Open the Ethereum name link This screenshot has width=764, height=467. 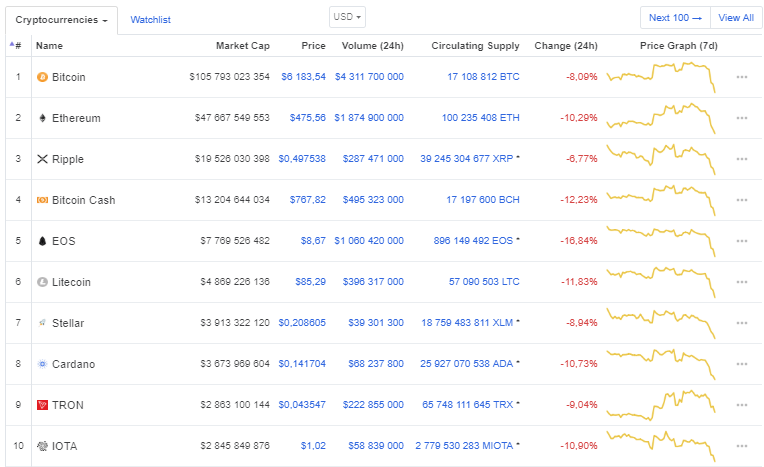[x=76, y=118]
